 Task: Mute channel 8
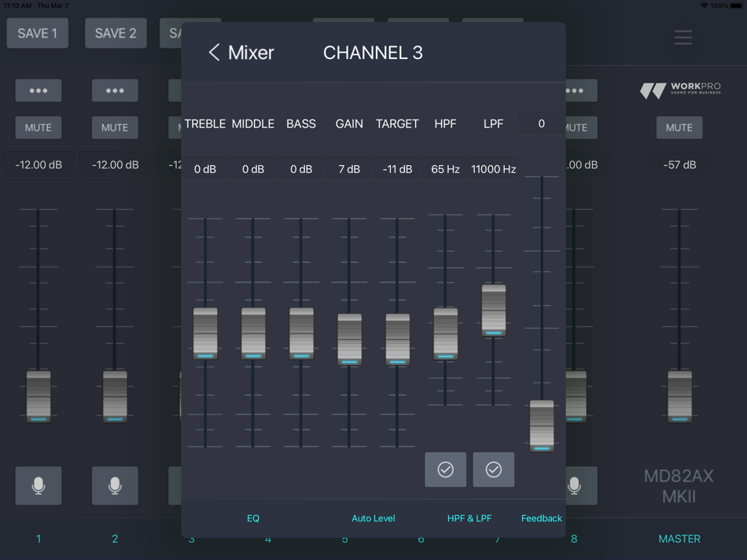coord(580,127)
